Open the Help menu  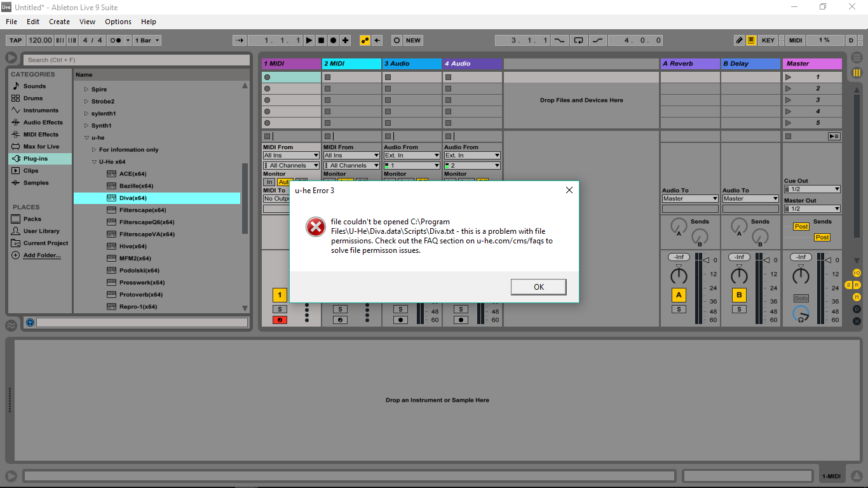click(x=148, y=22)
